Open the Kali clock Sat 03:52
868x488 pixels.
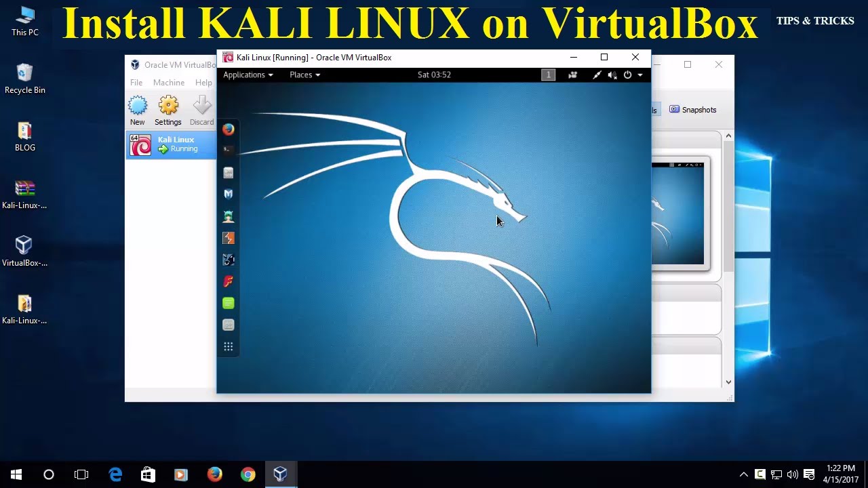434,75
